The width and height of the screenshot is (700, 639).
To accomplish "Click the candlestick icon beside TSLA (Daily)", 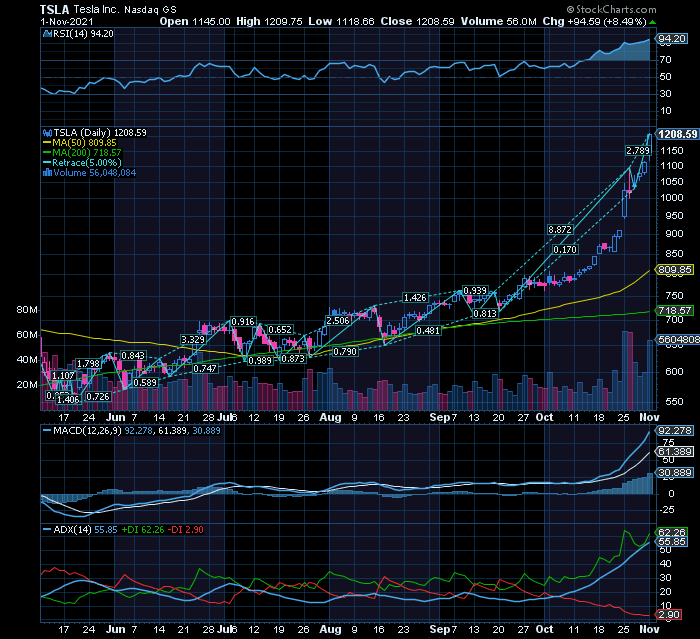I will tap(47, 133).
